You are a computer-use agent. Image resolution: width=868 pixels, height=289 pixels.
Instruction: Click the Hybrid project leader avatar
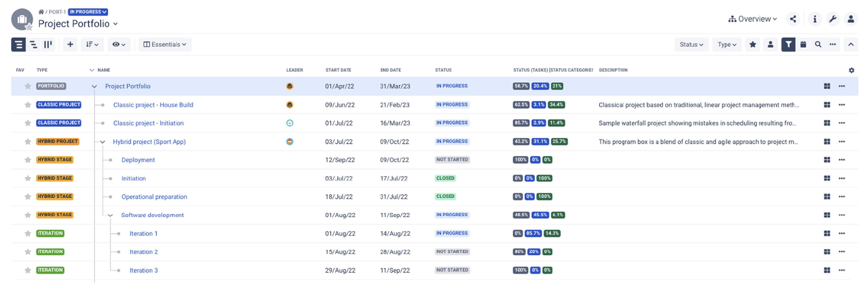pyautogui.click(x=289, y=142)
